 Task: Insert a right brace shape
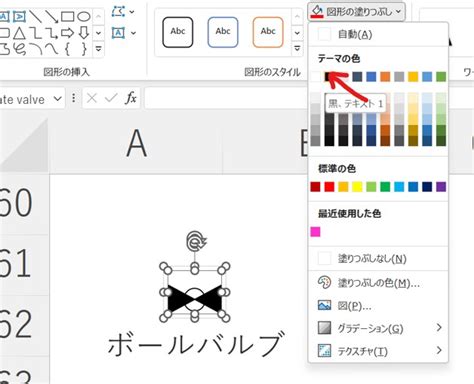pos(84,49)
